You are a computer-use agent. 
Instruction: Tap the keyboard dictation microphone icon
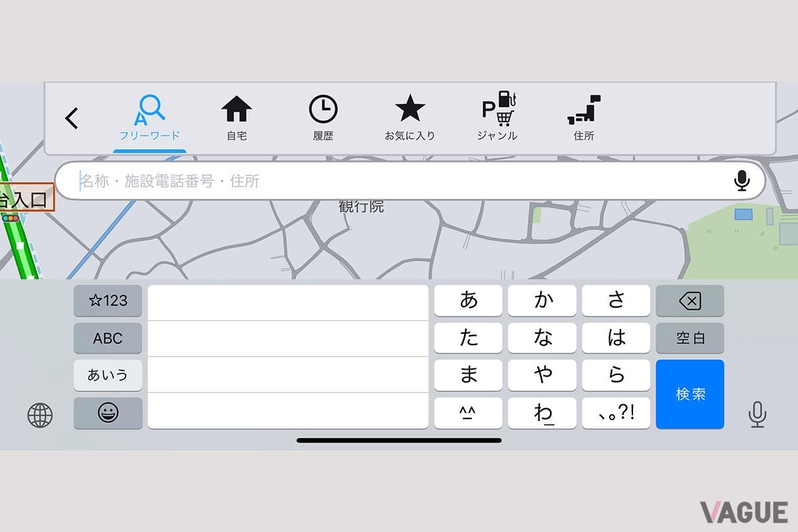[757, 415]
